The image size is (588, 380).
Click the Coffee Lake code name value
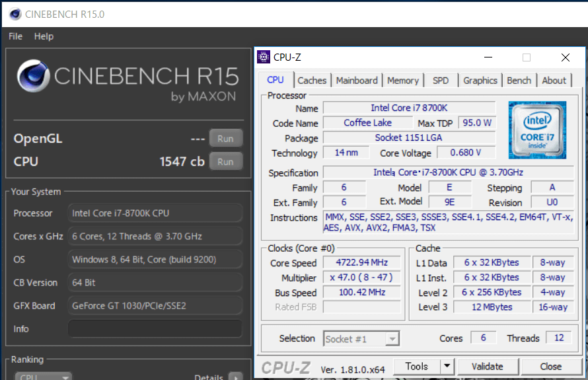coord(367,123)
